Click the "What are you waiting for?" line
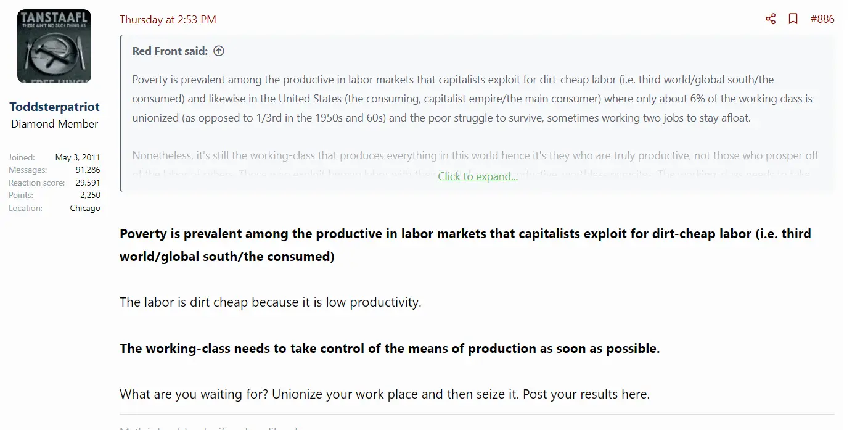 coord(384,394)
